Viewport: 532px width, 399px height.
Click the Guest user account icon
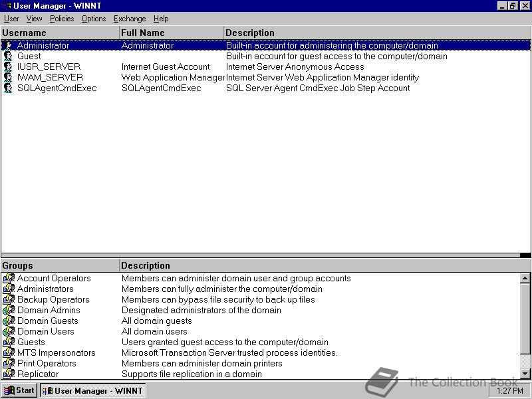8,56
